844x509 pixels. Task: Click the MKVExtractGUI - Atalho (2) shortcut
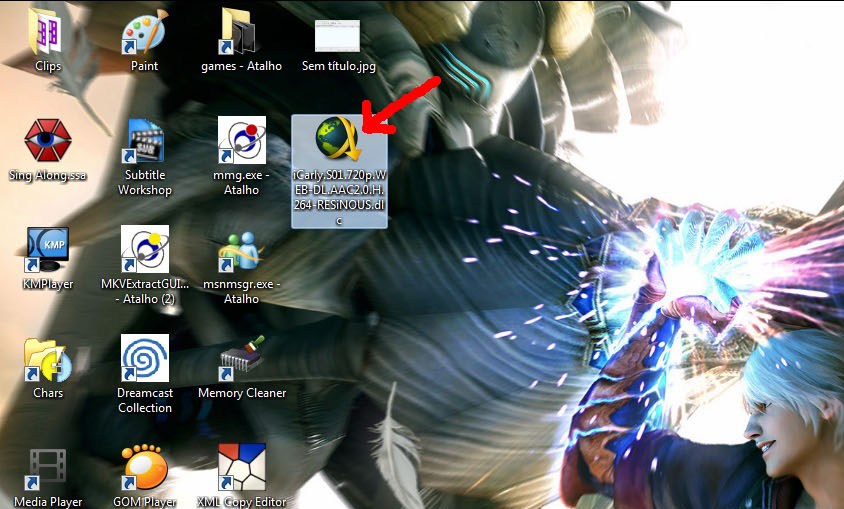(145, 249)
